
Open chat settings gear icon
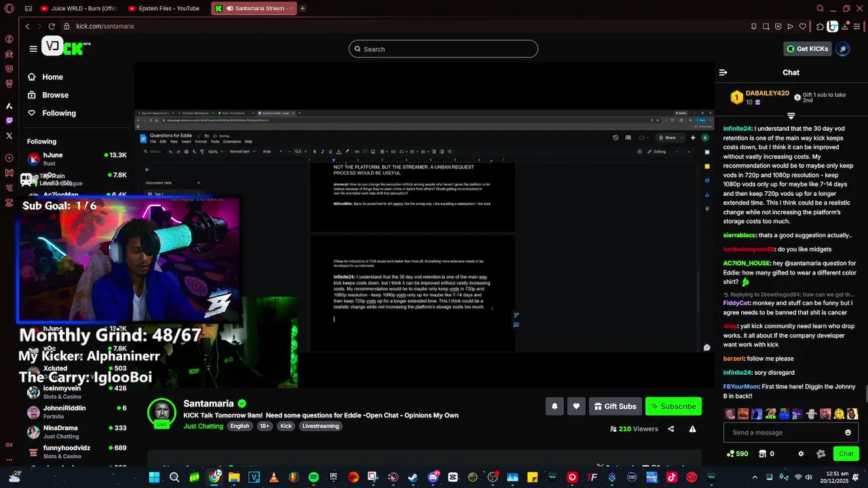coord(801,453)
